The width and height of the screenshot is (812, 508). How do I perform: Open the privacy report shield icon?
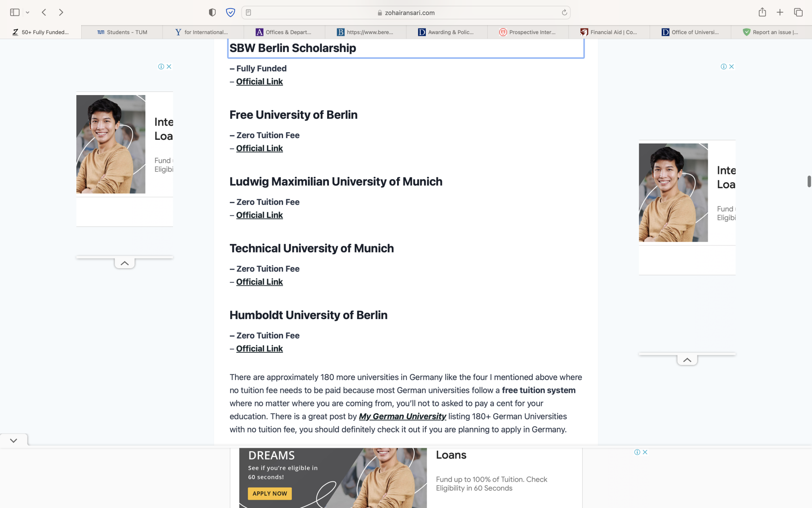(212, 12)
